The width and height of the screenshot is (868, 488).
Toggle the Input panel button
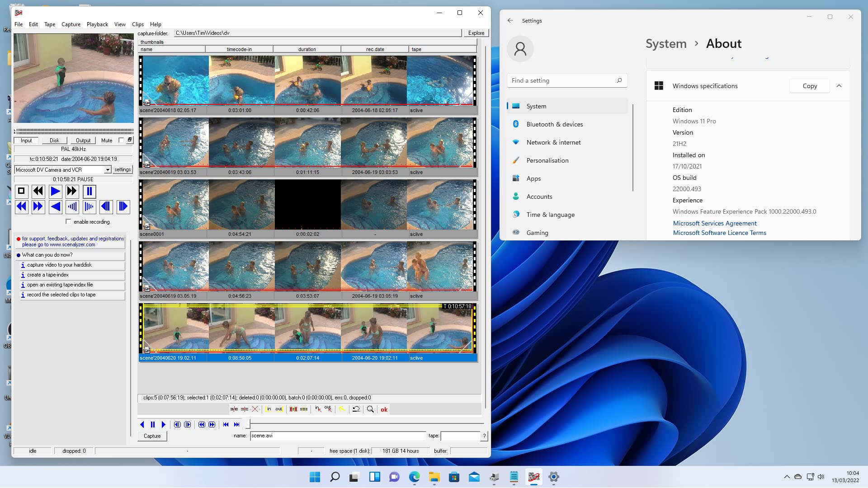(x=26, y=140)
